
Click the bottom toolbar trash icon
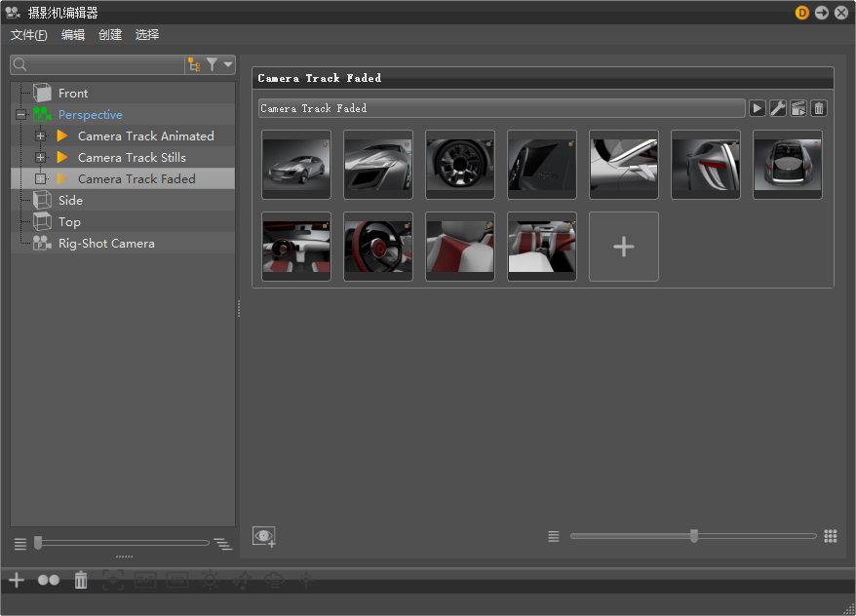(81, 580)
